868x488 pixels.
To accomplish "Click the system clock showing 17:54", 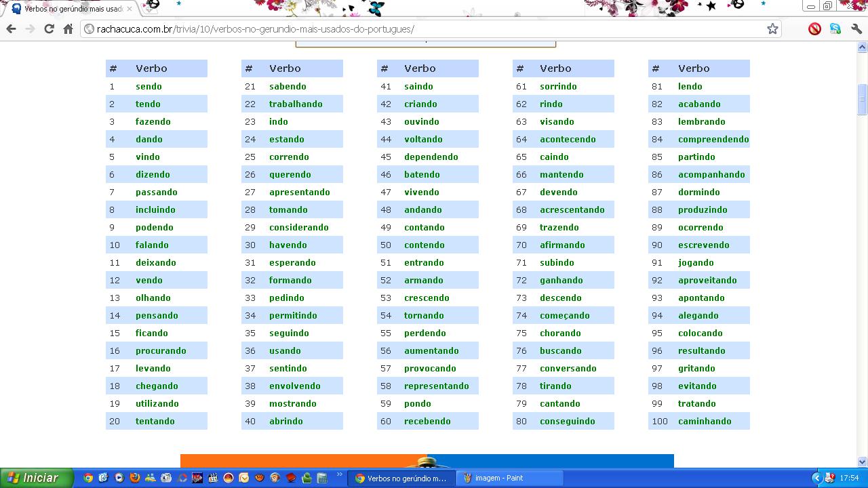I will point(849,478).
